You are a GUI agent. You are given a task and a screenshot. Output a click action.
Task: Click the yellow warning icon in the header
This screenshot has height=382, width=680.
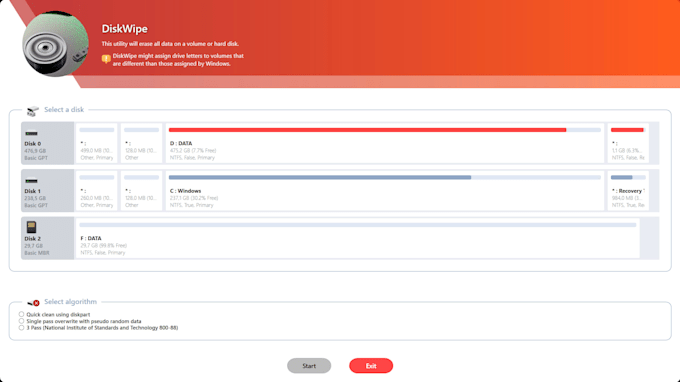coord(106,59)
